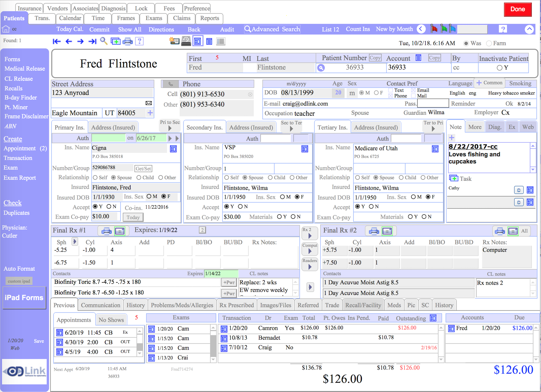The image size is (541, 392).
Task: Open the Problems/Meds/Allergies tab
Action: [x=182, y=305]
